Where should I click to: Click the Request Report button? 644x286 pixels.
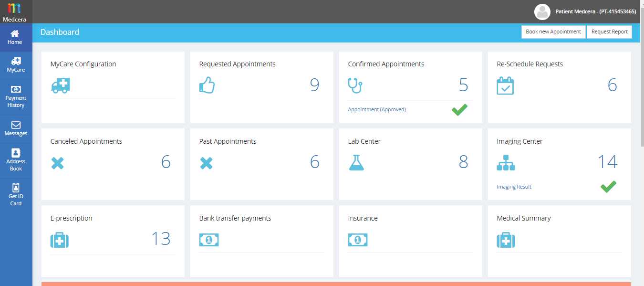click(x=609, y=32)
